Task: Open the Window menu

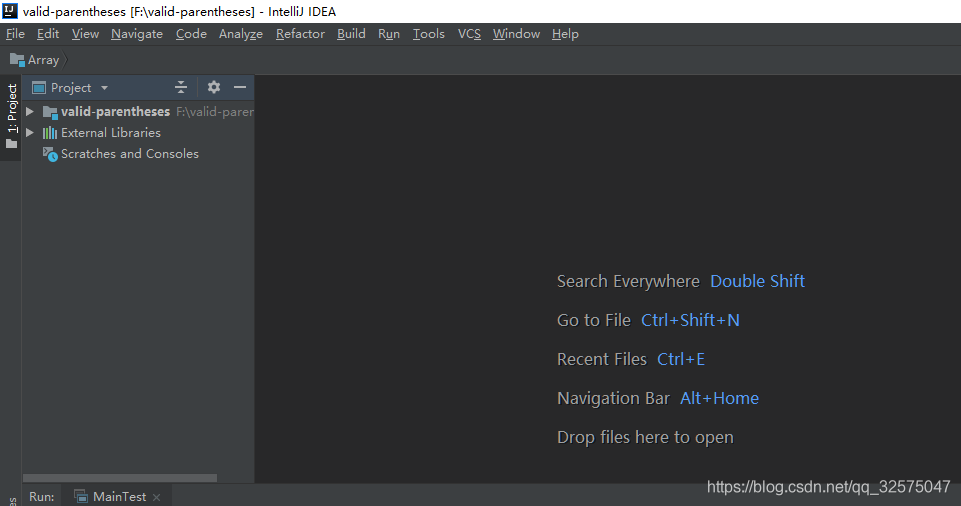Action: point(516,34)
